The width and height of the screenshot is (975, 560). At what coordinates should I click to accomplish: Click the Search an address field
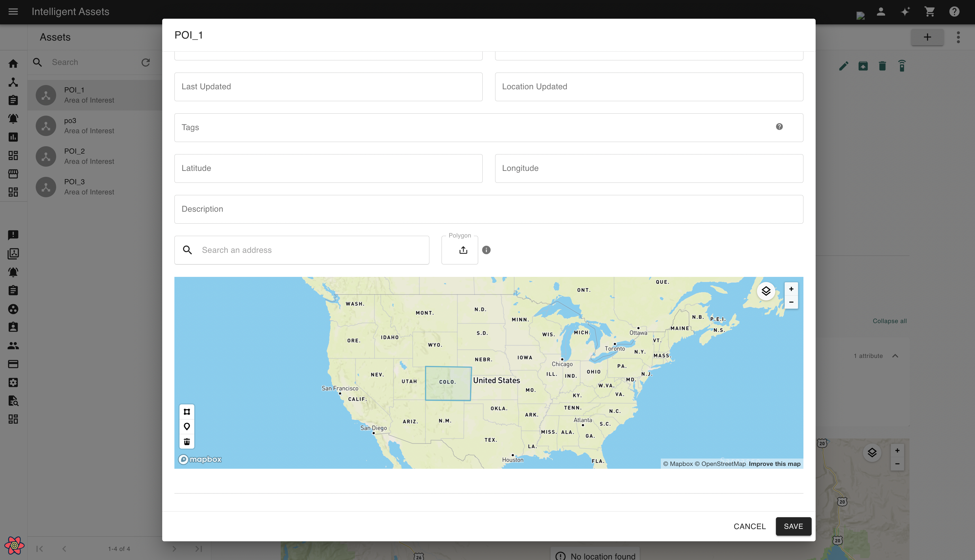[x=312, y=251]
